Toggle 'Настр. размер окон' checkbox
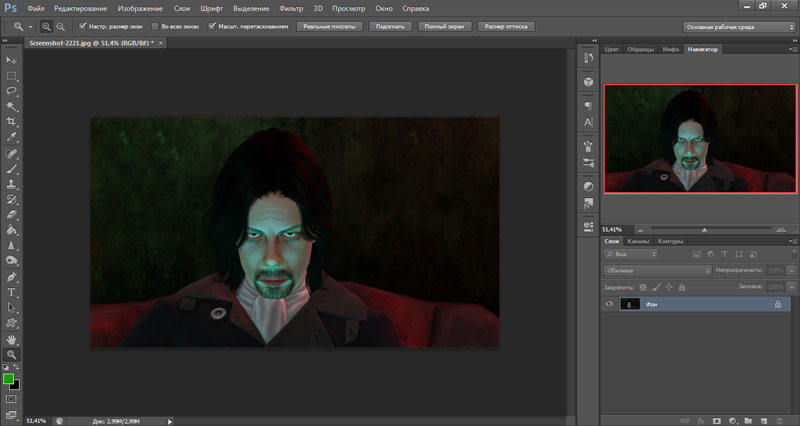The image size is (800, 426). coord(82,27)
